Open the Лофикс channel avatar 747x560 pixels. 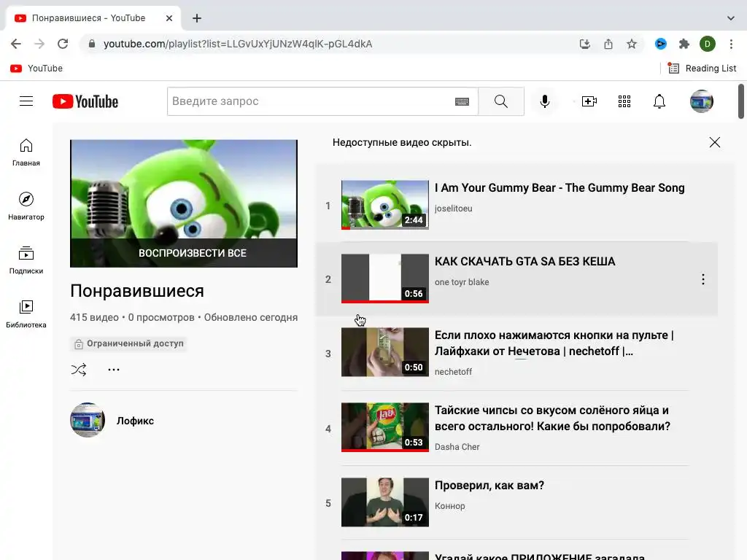[88, 420]
